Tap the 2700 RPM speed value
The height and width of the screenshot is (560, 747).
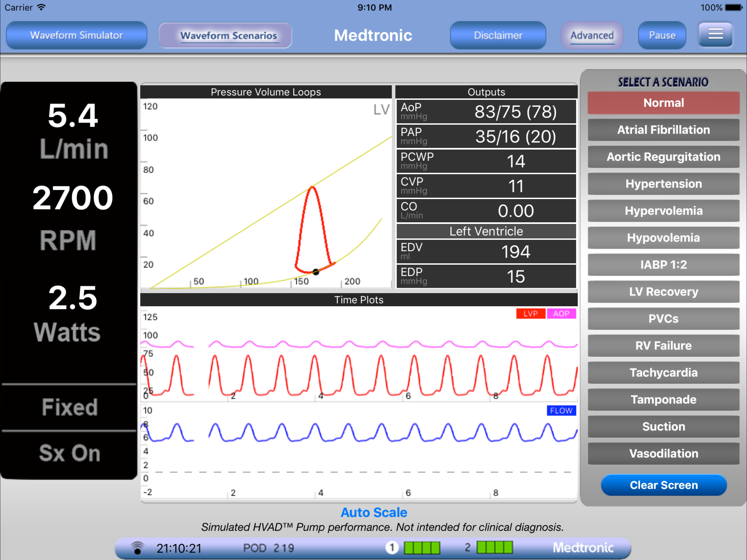click(x=73, y=198)
